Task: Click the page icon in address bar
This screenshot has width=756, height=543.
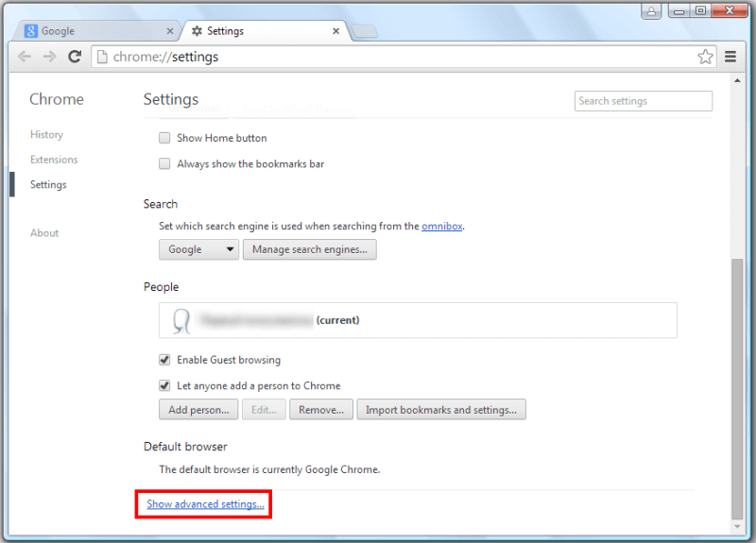Action: tap(102, 57)
